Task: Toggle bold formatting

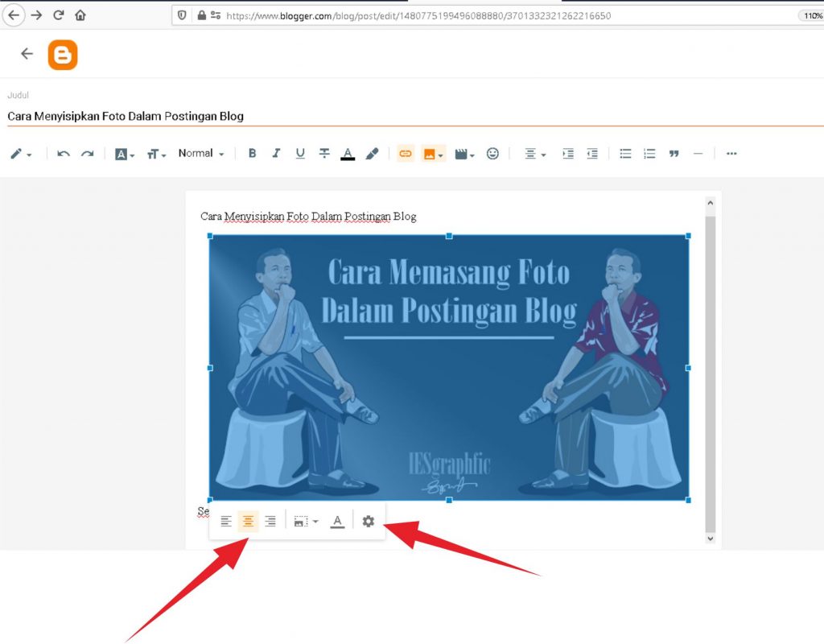Action: (x=252, y=153)
